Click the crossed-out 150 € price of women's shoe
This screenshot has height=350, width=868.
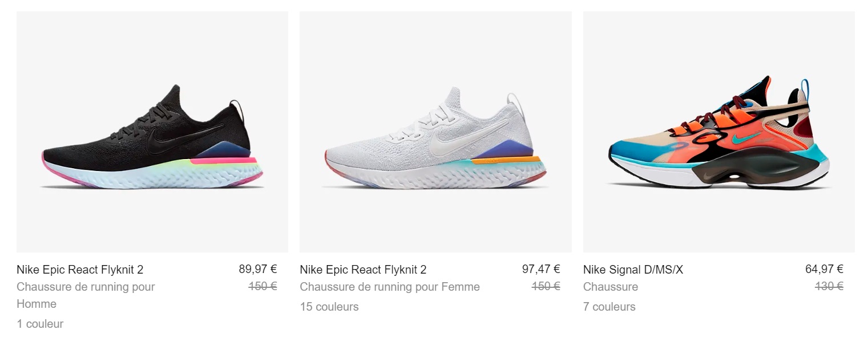[x=546, y=286]
